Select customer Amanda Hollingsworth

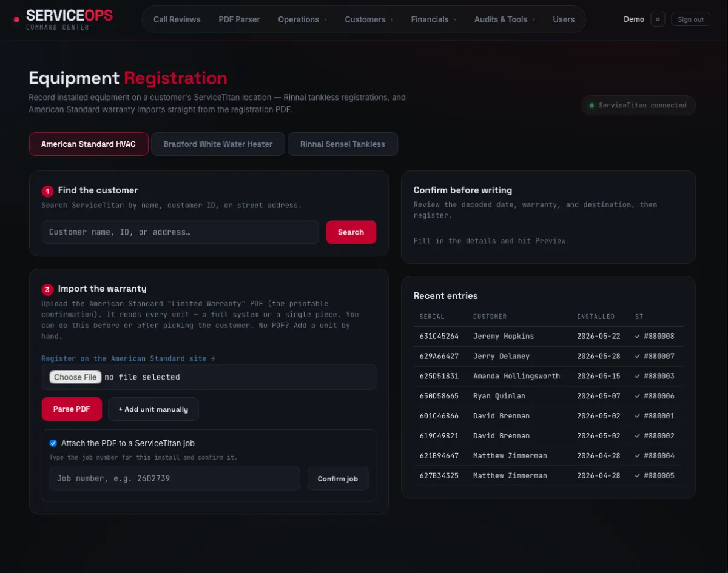[x=516, y=376]
